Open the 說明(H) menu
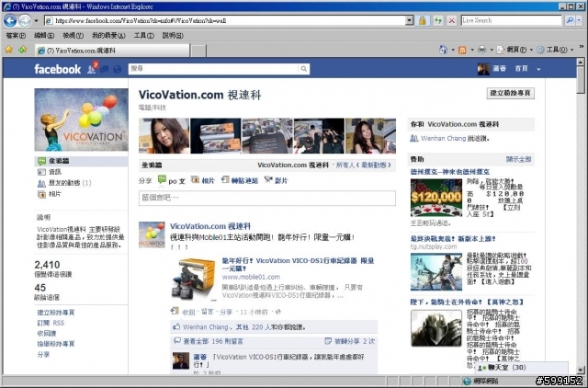The height and width of the screenshot is (388, 588). point(173,36)
